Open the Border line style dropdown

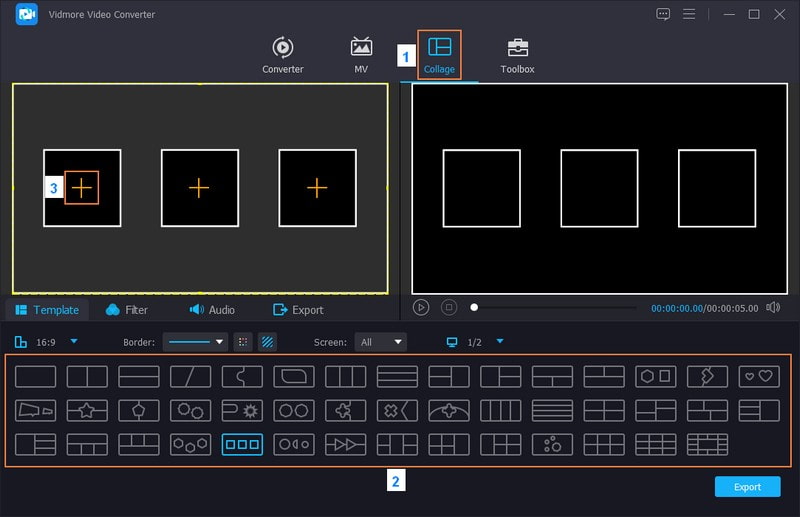(x=195, y=342)
